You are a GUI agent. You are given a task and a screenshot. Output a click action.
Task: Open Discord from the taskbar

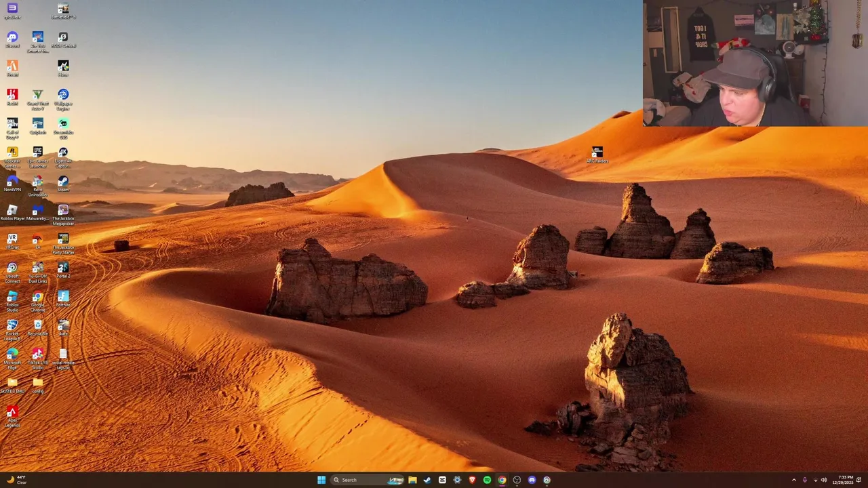(x=532, y=480)
